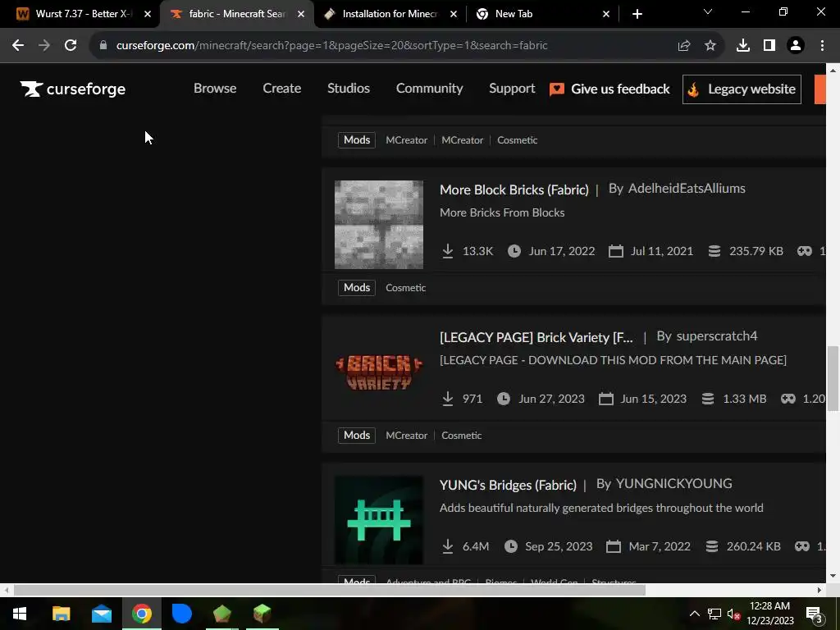Bookmark this page with star icon
Image resolution: width=840 pixels, height=630 pixels.
pos(710,46)
